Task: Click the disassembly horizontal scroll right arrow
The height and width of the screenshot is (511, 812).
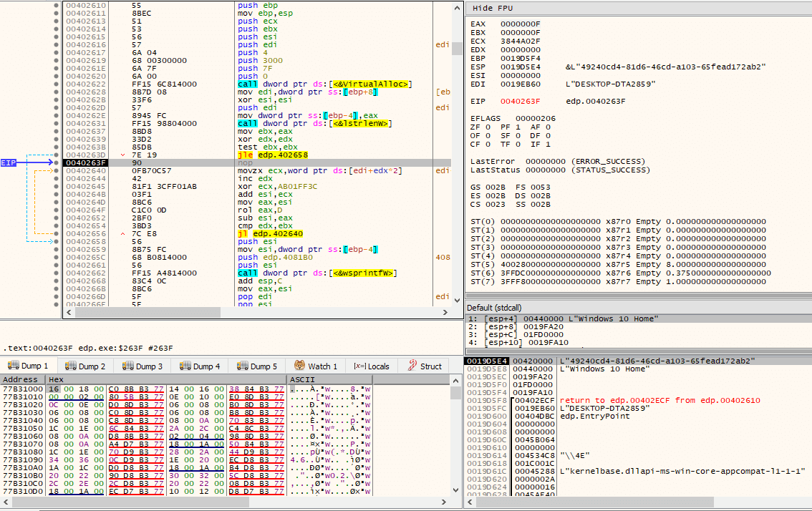Action: [x=445, y=312]
